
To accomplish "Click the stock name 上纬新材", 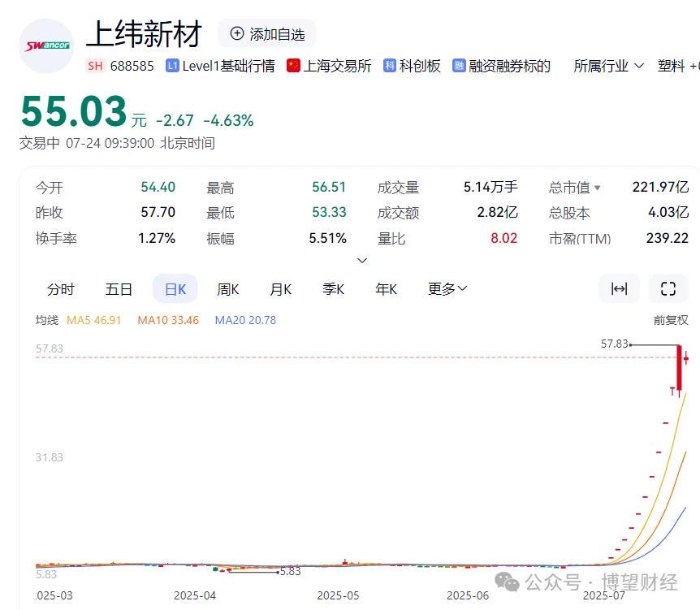I will [144, 34].
